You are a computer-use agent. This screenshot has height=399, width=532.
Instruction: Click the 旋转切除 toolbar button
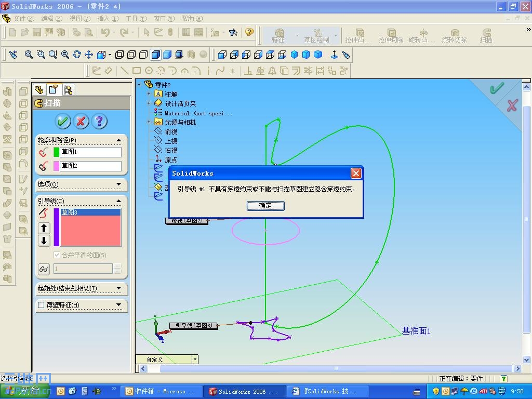click(454, 36)
